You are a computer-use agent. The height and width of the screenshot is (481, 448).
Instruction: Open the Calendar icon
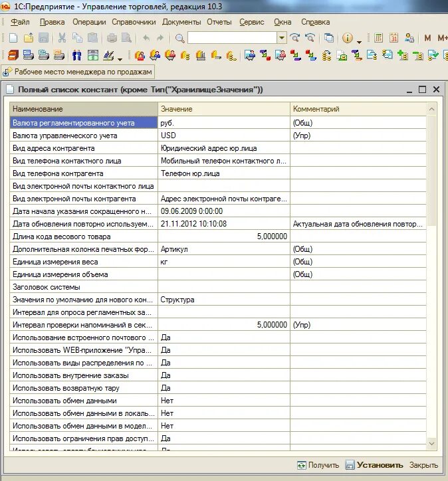pyautogui.click(x=393, y=38)
